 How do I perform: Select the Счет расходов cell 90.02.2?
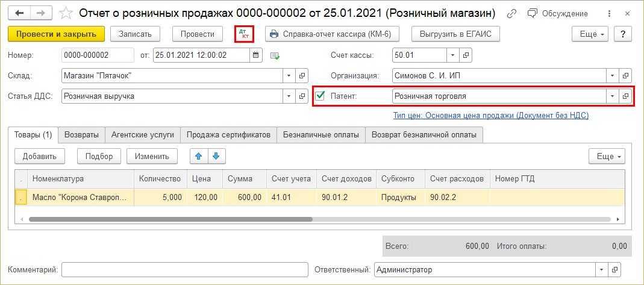point(457,197)
